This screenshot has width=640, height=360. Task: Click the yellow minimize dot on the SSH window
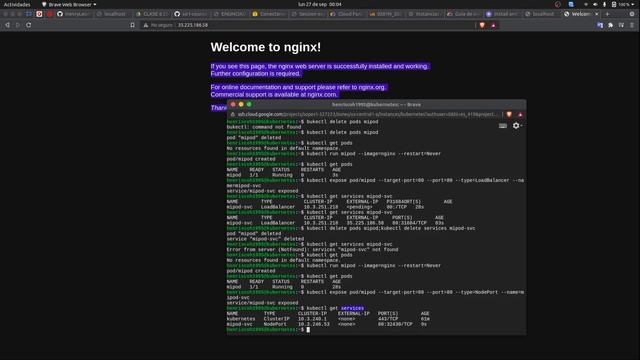pyautogui.click(x=241, y=104)
